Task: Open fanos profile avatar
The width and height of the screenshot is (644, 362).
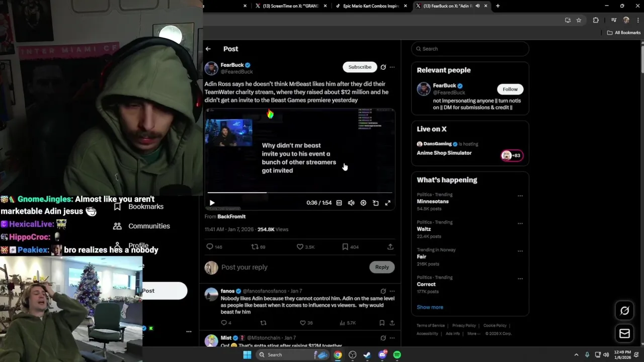Action: [211, 294]
